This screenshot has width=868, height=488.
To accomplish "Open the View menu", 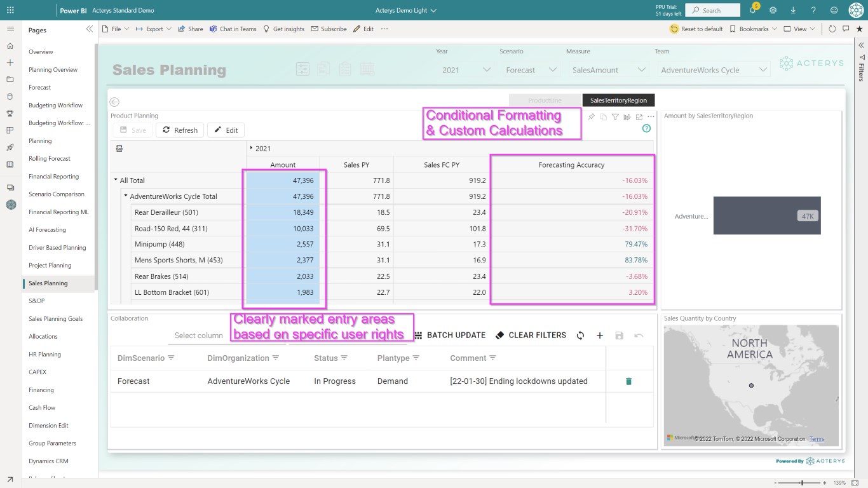I will tap(799, 29).
